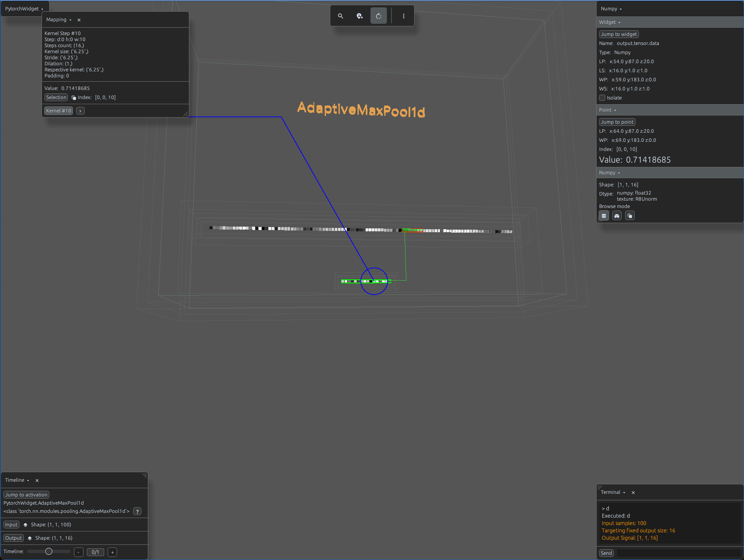Collapse the lower Numpy section header

[619, 173]
